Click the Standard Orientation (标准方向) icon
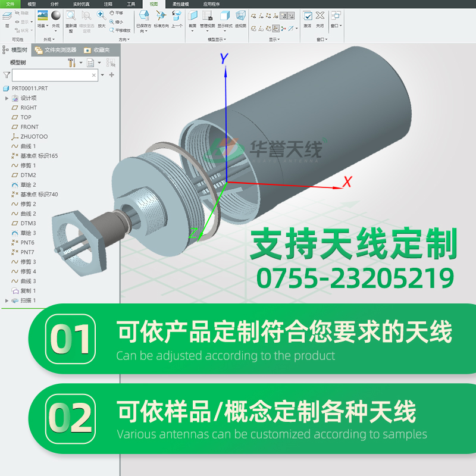 tap(161, 15)
